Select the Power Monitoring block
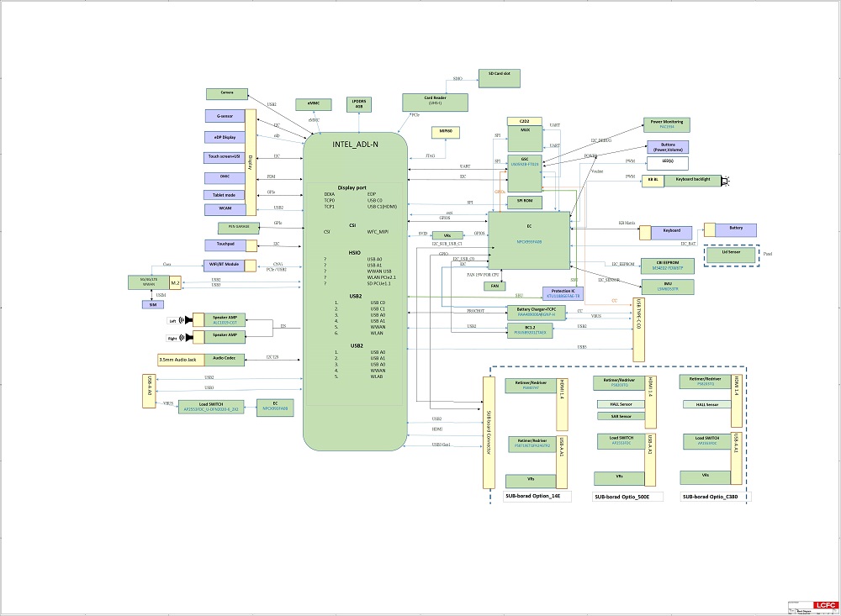The image size is (841, 616). pyautogui.click(x=667, y=124)
